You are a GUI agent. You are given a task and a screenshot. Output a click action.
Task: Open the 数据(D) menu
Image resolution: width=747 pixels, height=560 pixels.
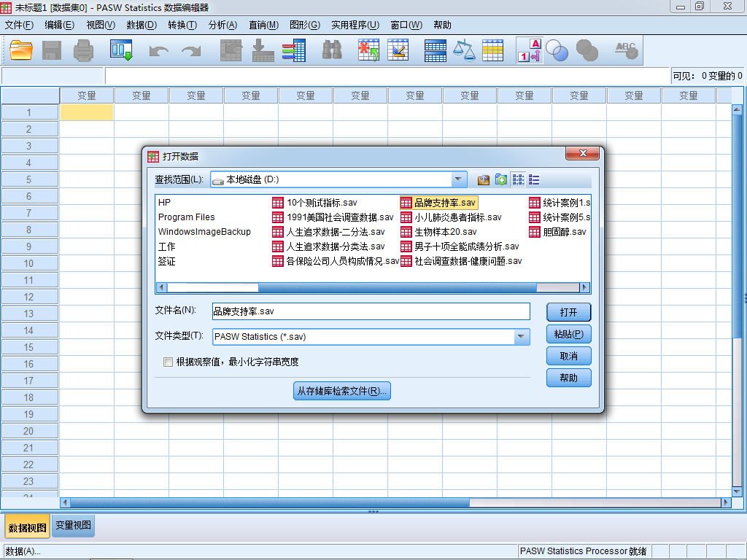point(142,25)
